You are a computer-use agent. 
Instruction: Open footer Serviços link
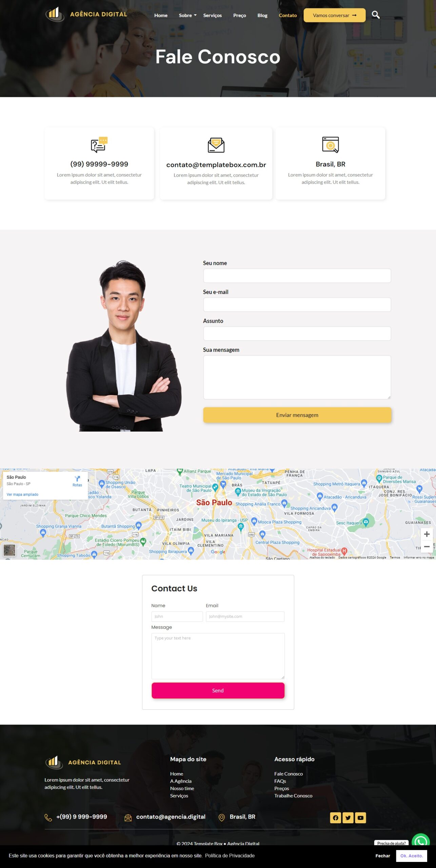[179, 795]
